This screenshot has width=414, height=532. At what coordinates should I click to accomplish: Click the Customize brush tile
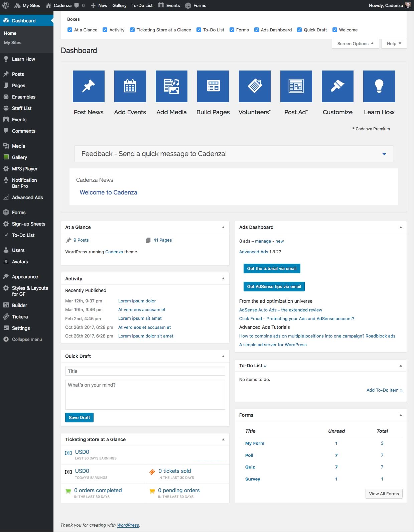[x=337, y=86]
